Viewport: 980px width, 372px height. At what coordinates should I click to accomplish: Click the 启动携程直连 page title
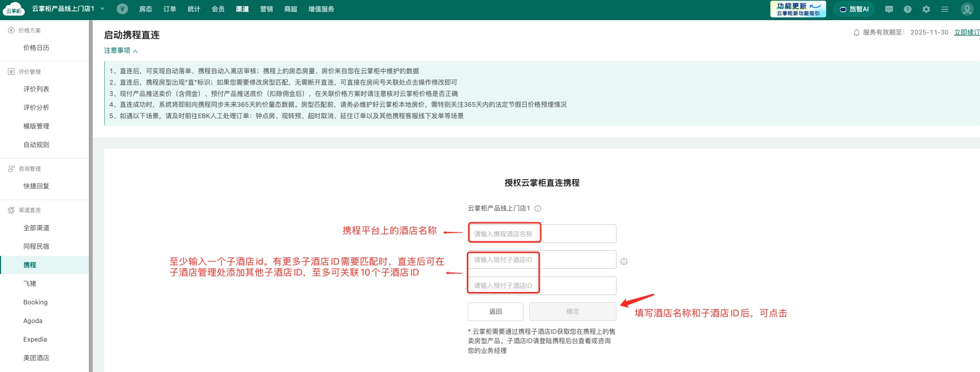(132, 35)
